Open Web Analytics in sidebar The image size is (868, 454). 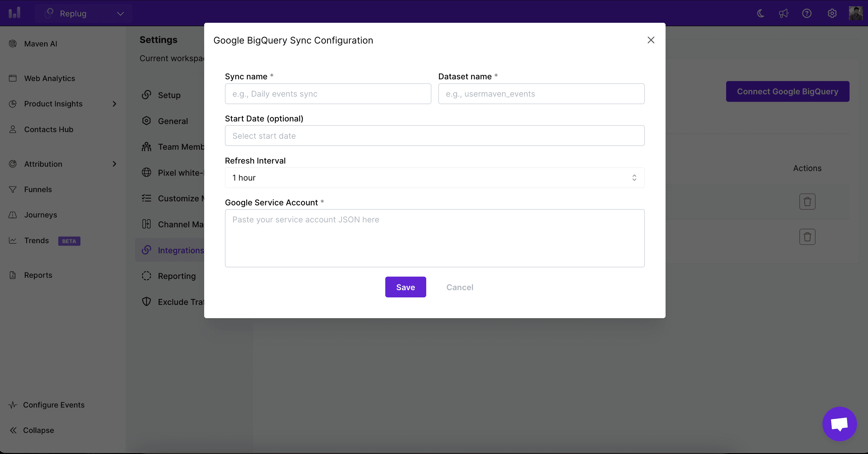click(50, 78)
